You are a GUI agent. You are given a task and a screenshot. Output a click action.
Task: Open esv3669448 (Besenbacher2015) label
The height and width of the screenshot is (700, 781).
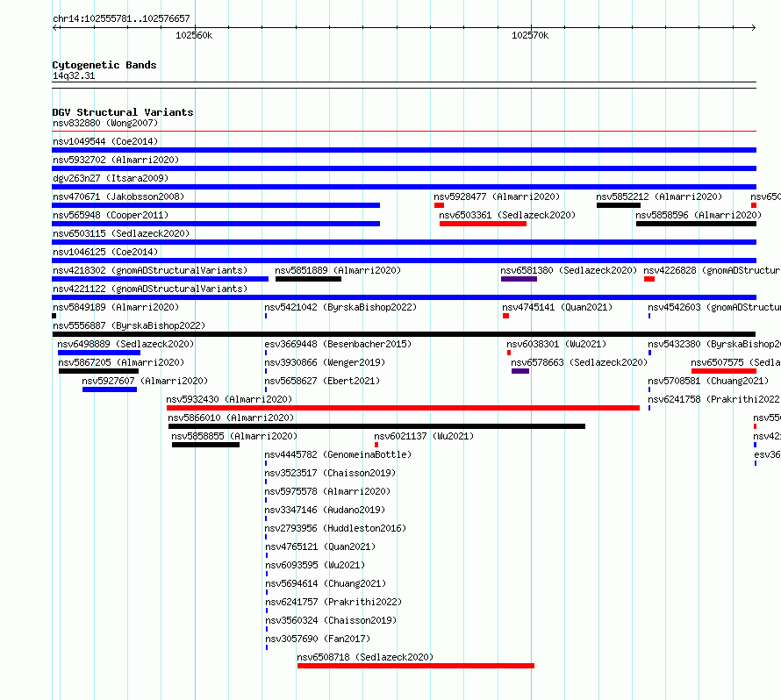[x=338, y=344]
